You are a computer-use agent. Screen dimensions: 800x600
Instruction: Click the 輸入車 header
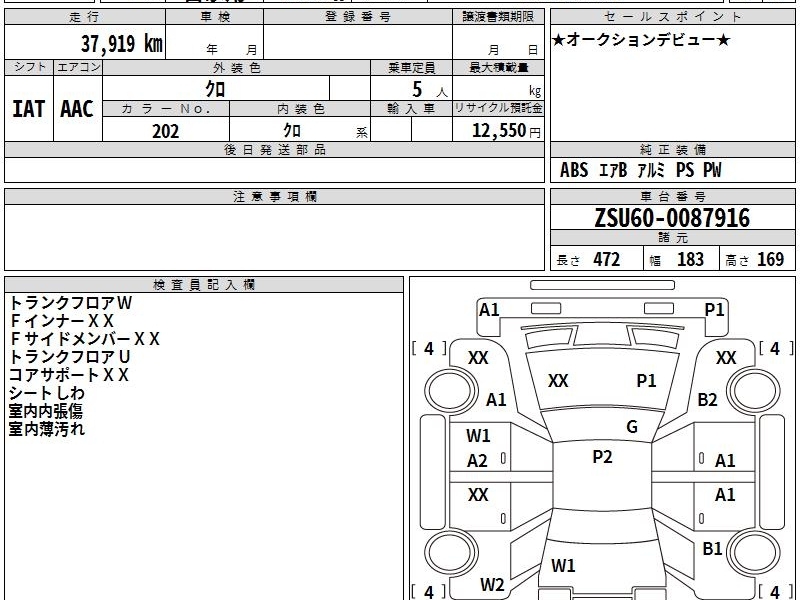click(x=411, y=109)
